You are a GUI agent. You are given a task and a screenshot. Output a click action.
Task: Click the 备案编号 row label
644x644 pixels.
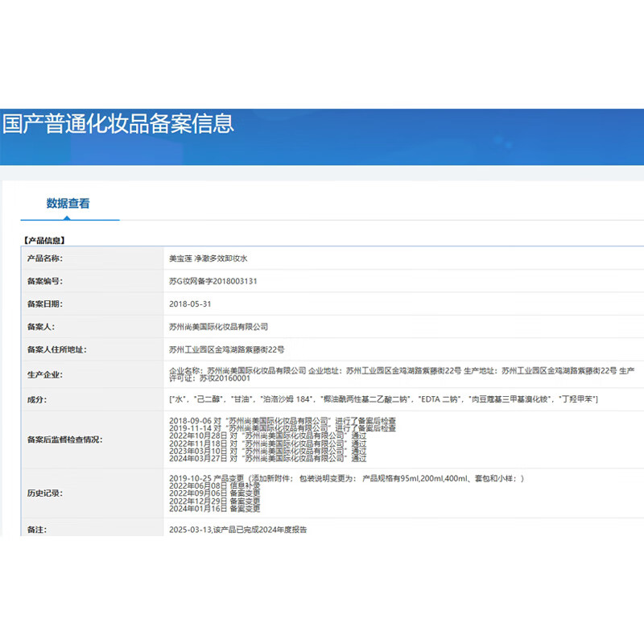pos(45,282)
